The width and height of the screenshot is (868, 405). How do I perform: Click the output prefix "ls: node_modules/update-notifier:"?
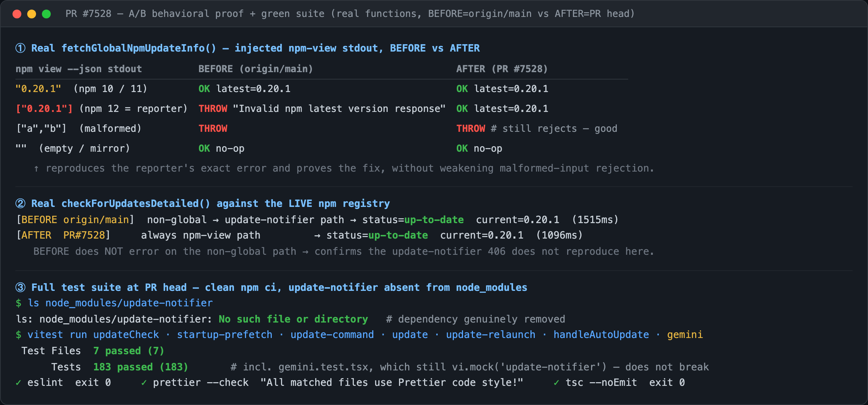click(114, 319)
